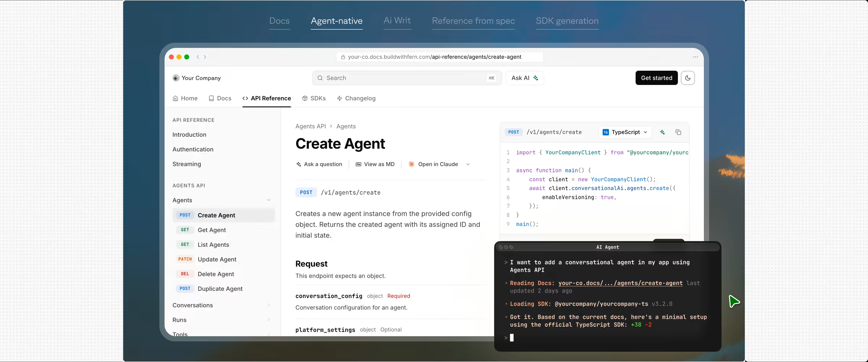Toggle dark mode moon icon button
This screenshot has width=868, height=362.
688,78
